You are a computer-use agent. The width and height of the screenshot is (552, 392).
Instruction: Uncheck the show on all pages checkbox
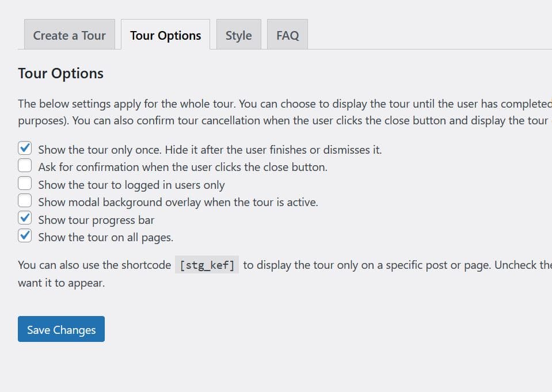25,236
